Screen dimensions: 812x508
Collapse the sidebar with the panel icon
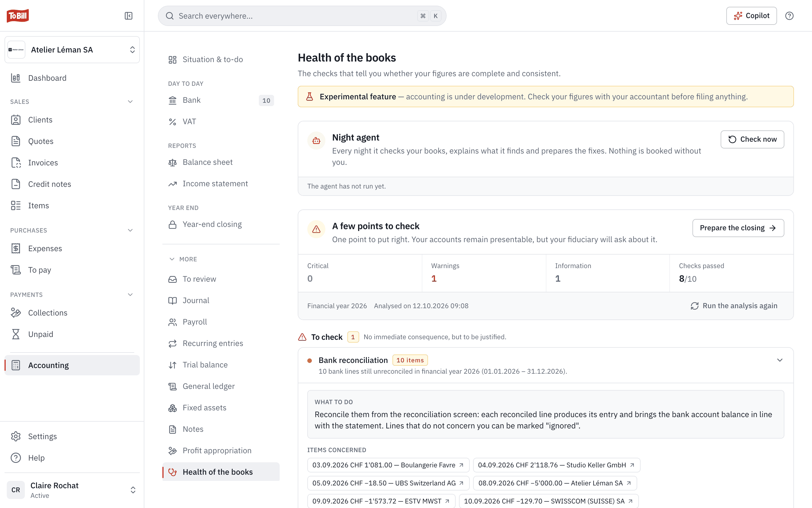pos(129,16)
